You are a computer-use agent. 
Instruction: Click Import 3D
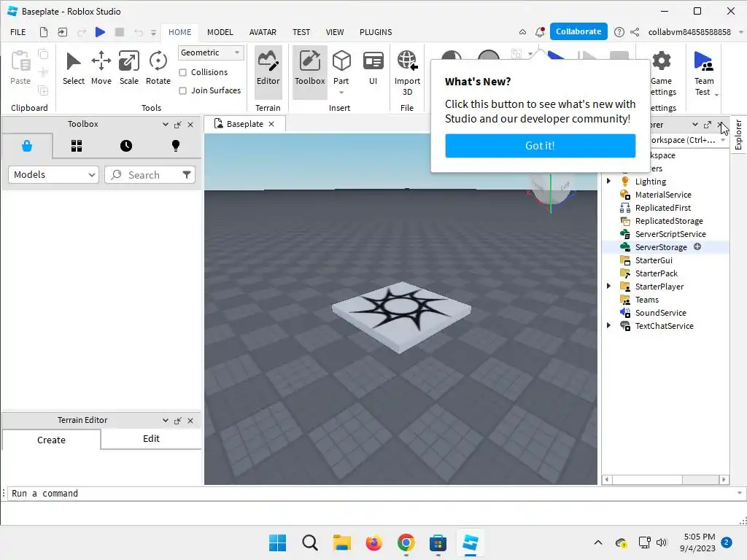[407, 74]
